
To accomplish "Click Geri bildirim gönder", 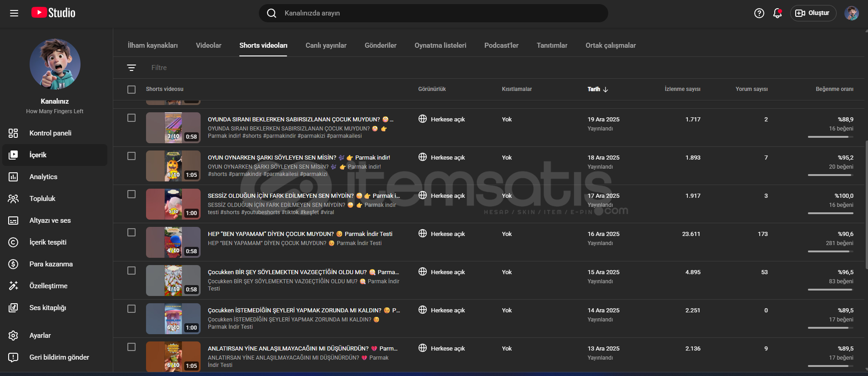I will coord(59,357).
